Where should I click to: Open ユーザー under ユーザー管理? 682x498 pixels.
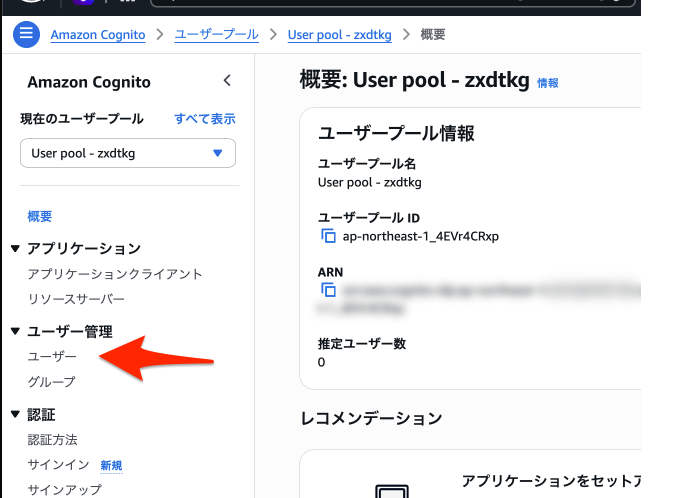[x=52, y=357]
